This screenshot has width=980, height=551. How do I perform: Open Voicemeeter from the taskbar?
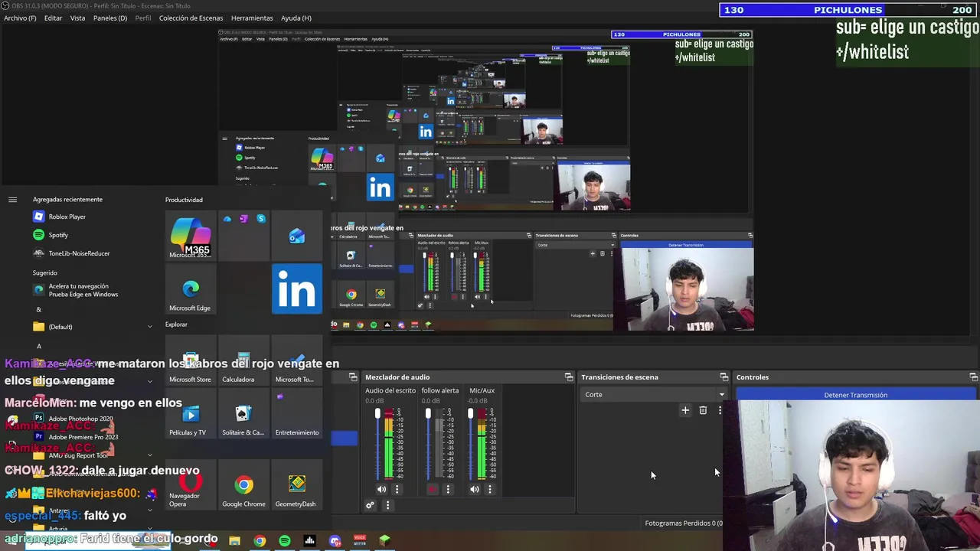pos(360,541)
